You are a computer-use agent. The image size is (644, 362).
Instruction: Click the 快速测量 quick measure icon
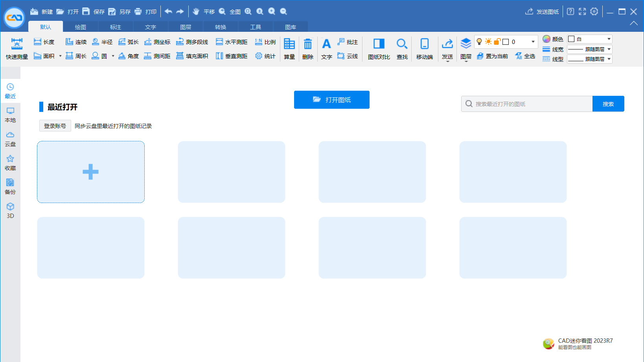click(17, 44)
